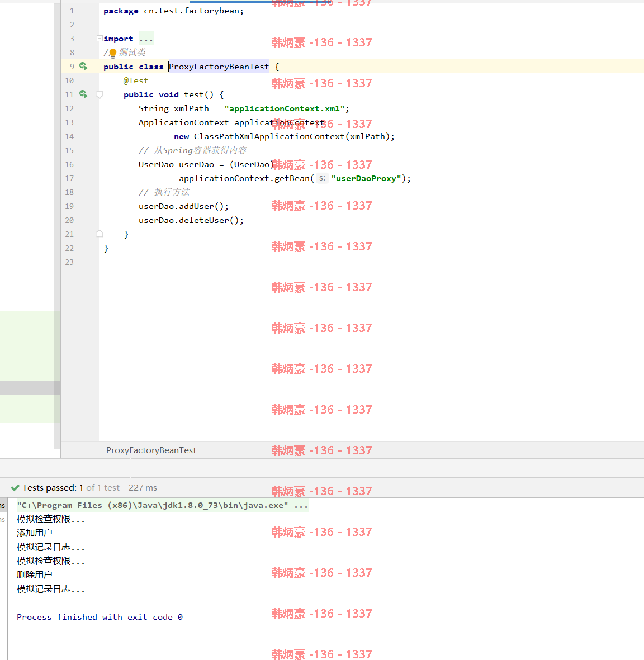The height and width of the screenshot is (660, 644).
Task: Click the @Test annotation
Action: tap(136, 80)
